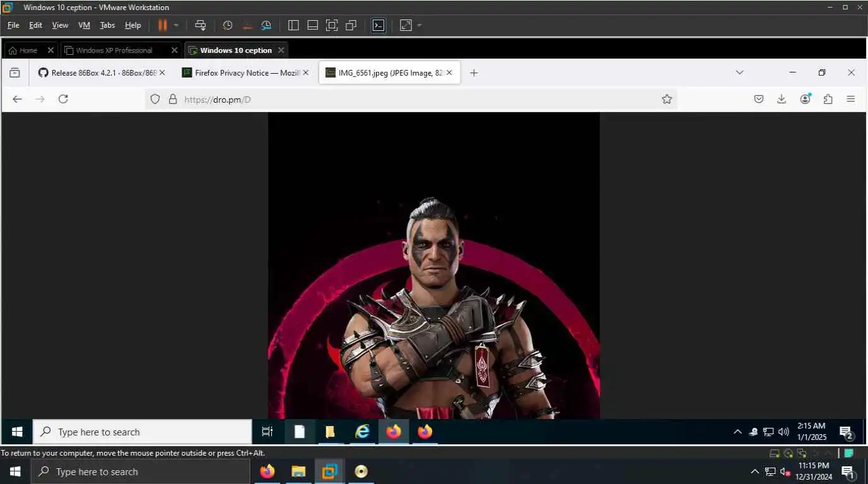868x484 pixels.
Task: Open the VMware Tabs menu
Action: point(107,25)
